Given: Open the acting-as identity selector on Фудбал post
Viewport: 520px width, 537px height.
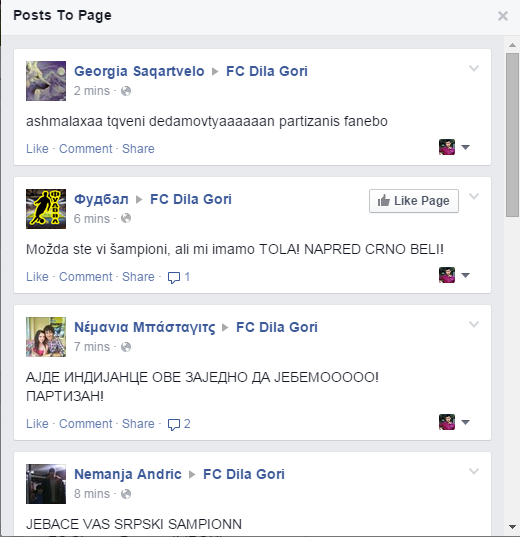Looking at the screenshot, I should (x=454, y=275).
